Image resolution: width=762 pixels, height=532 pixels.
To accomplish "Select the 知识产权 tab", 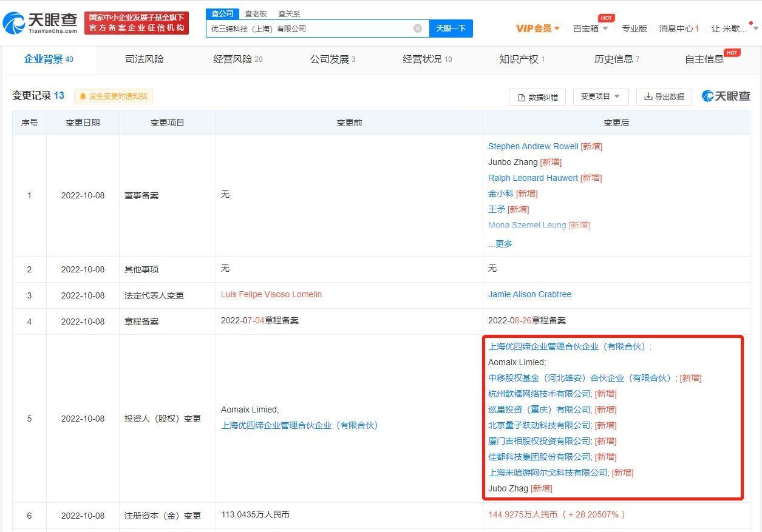I will [522, 59].
